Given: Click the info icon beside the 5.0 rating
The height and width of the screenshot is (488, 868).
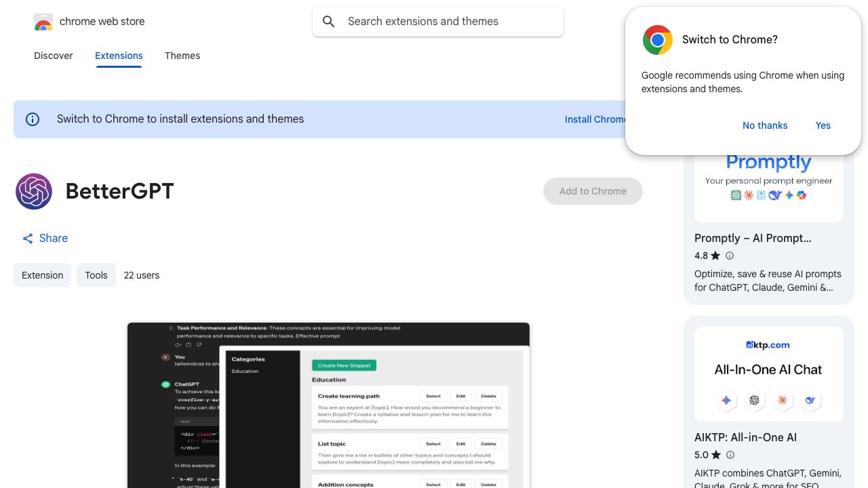Looking at the screenshot, I should pyautogui.click(x=730, y=455).
